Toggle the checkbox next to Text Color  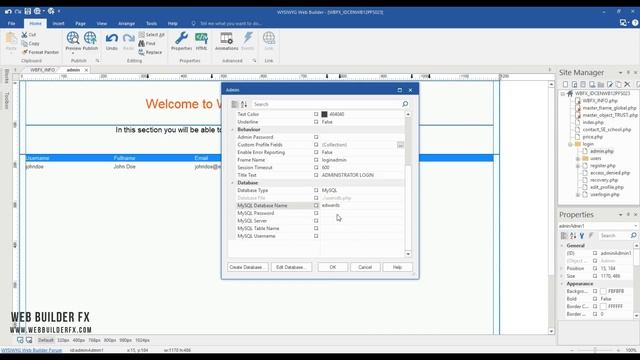pos(316,114)
